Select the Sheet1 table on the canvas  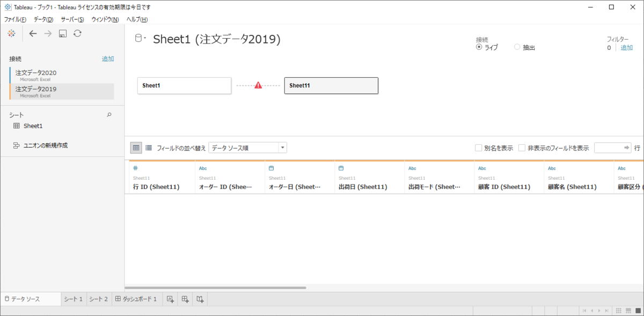coord(184,85)
